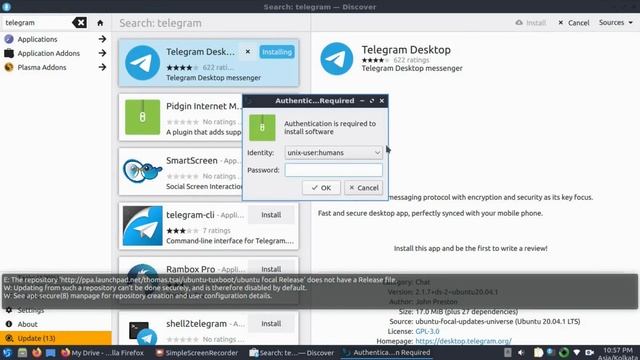Click the Install button in top toolbar

pos(531,23)
